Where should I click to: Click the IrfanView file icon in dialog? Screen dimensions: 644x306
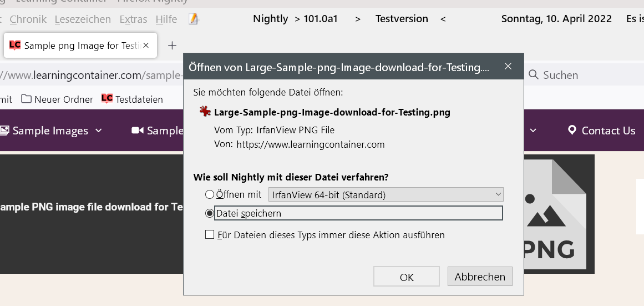(x=205, y=112)
